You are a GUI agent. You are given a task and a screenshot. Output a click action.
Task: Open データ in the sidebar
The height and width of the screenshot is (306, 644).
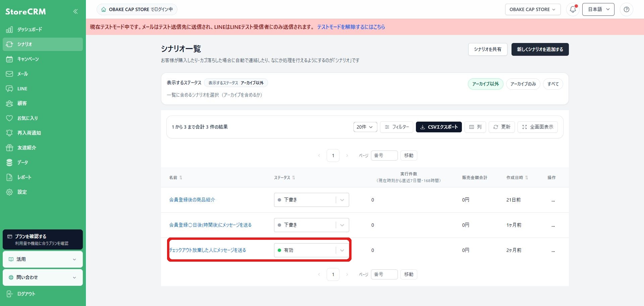43,163
